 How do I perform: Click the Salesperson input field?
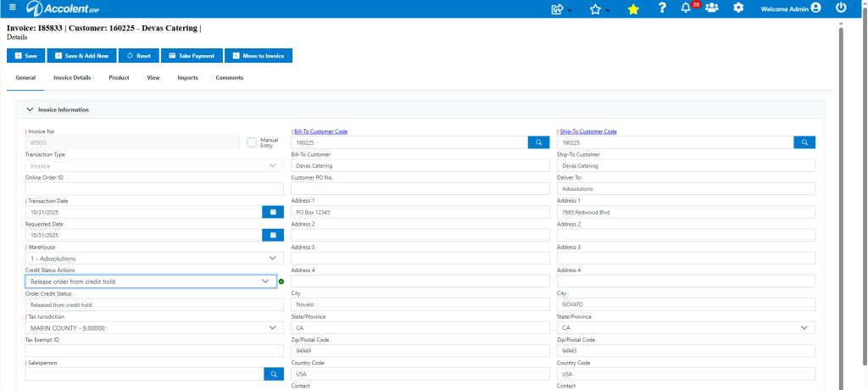click(144, 374)
